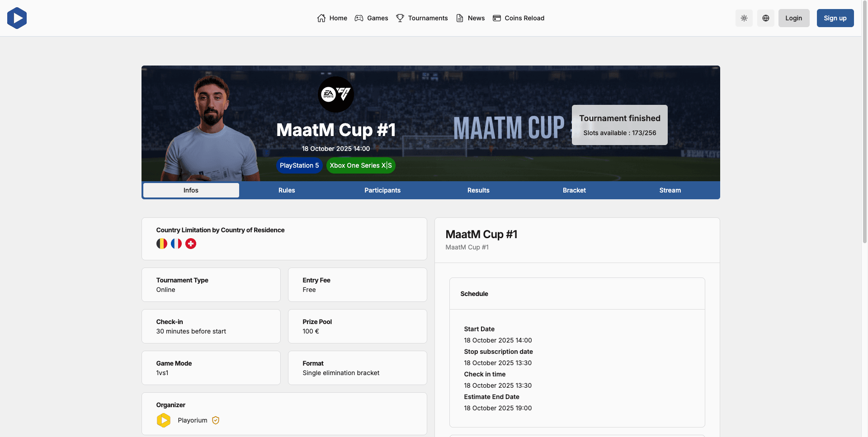Click 30 minutes before start check-in text
This screenshot has width=868, height=437.
coord(191,331)
